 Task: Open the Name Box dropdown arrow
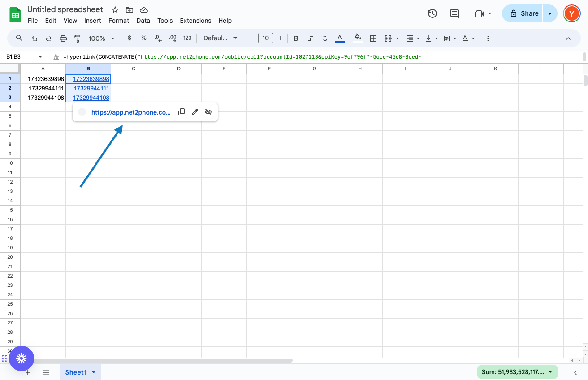40,57
